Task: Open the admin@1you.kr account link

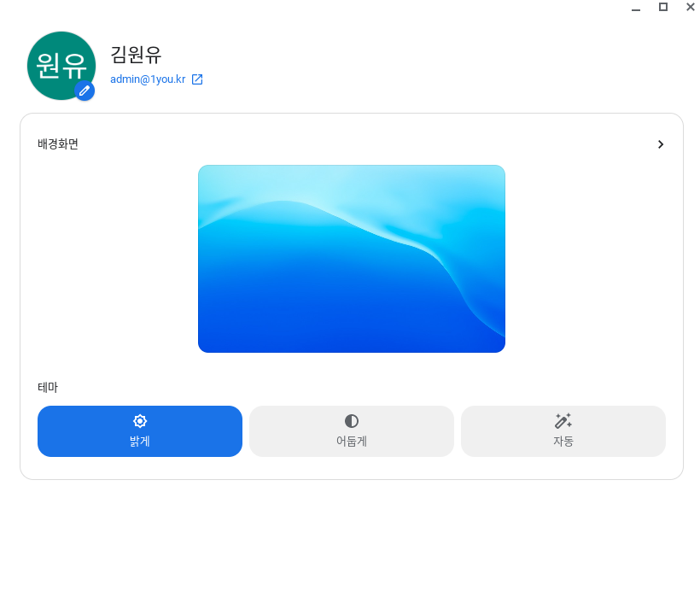Action: pyautogui.click(x=148, y=79)
